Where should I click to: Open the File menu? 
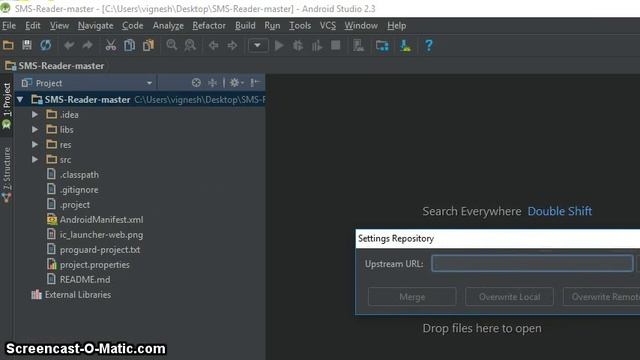[x=9, y=26]
